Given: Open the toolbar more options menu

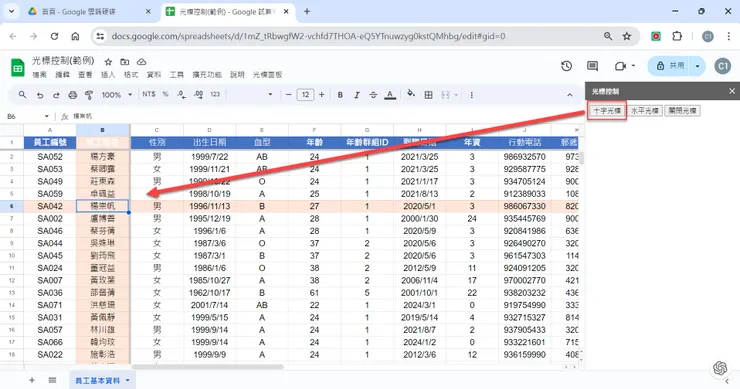Looking at the screenshot, I should [x=471, y=95].
